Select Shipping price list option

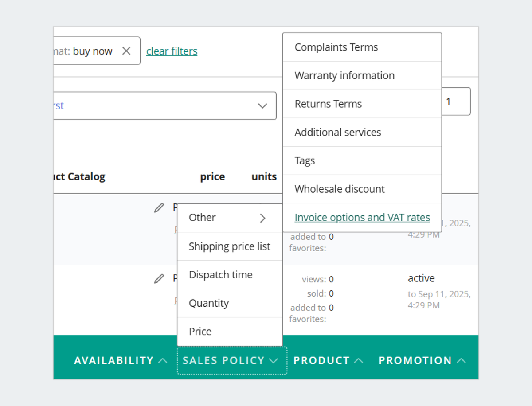click(229, 246)
